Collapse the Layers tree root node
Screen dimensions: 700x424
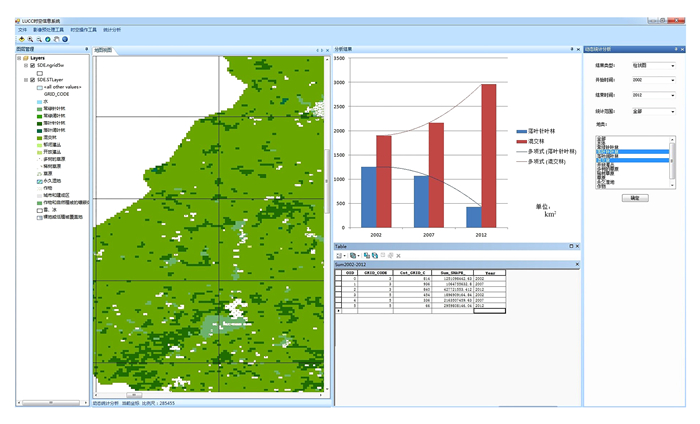[x=20, y=58]
